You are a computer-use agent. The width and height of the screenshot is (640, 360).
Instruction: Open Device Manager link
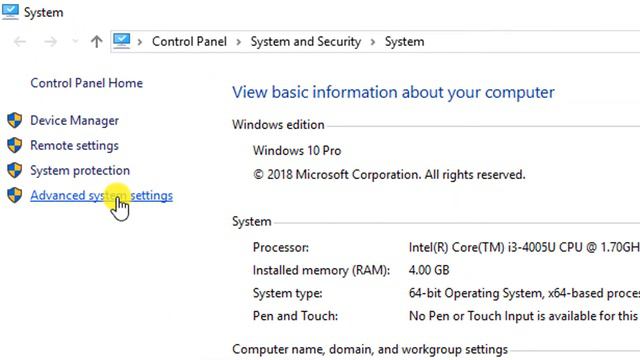[x=75, y=120]
